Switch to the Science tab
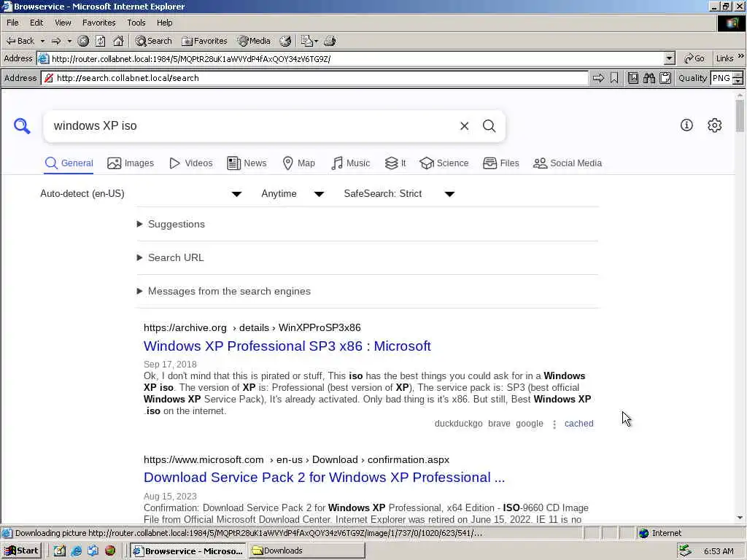Viewport: 747px width, 560px height. (444, 163)
